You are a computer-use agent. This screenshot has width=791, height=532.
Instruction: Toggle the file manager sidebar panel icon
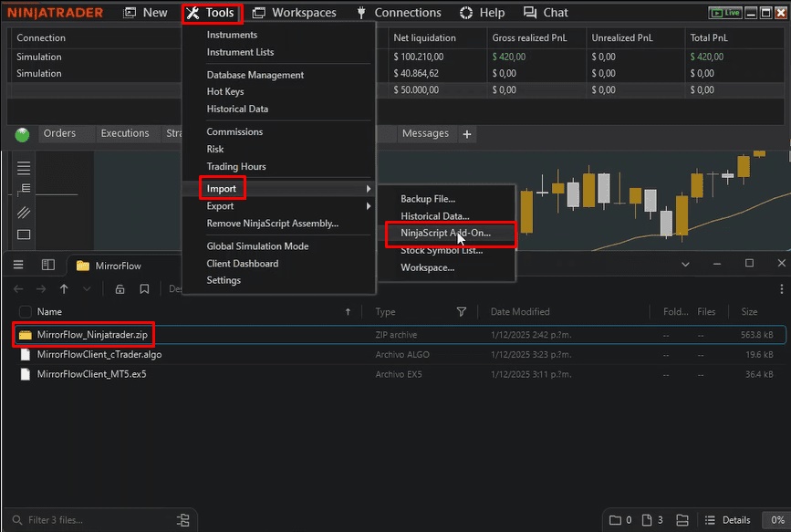pos(48,265)
